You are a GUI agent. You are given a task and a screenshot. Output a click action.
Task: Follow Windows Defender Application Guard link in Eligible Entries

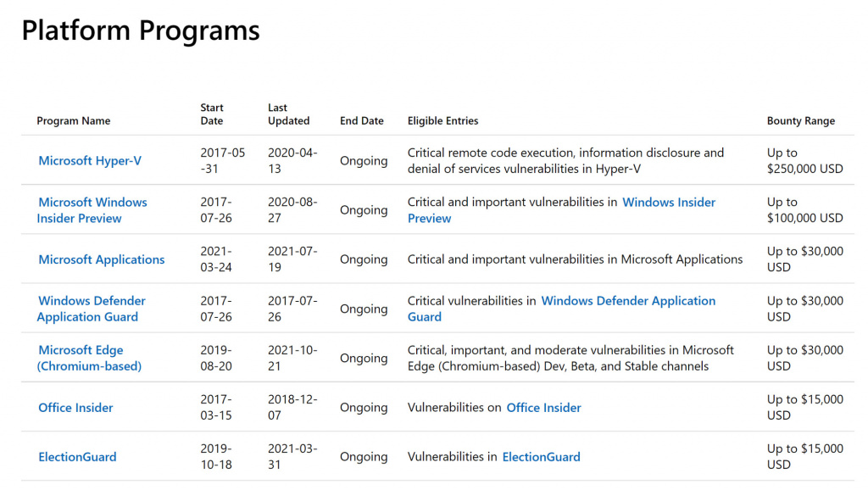coord(561,309)
